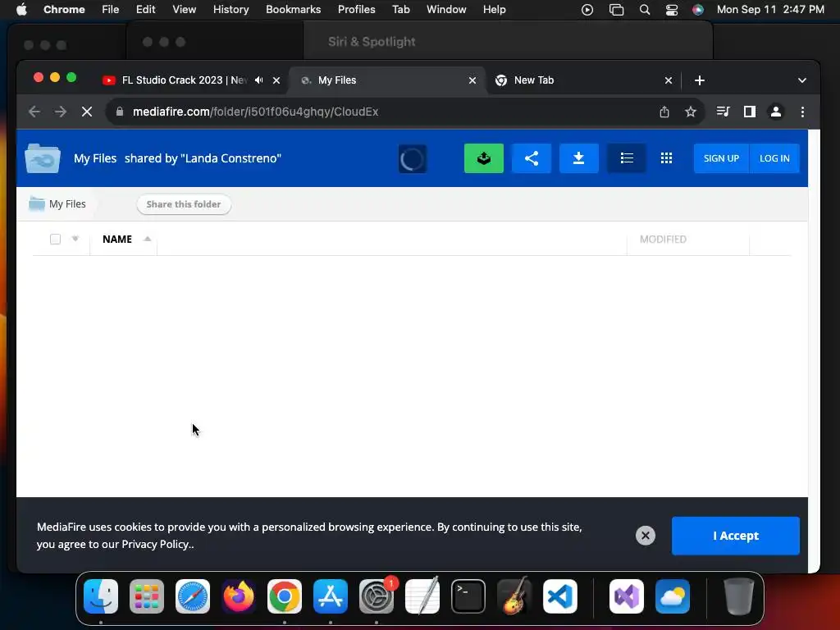This screenshot has width=840, height=630.
Task: Click the green upload button in MediaFire header
Action: [483, 158]
